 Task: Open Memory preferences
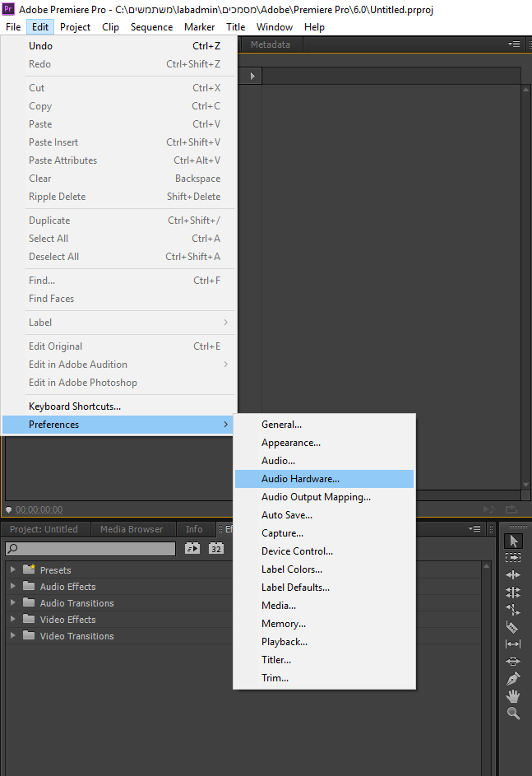pos(324,624)
